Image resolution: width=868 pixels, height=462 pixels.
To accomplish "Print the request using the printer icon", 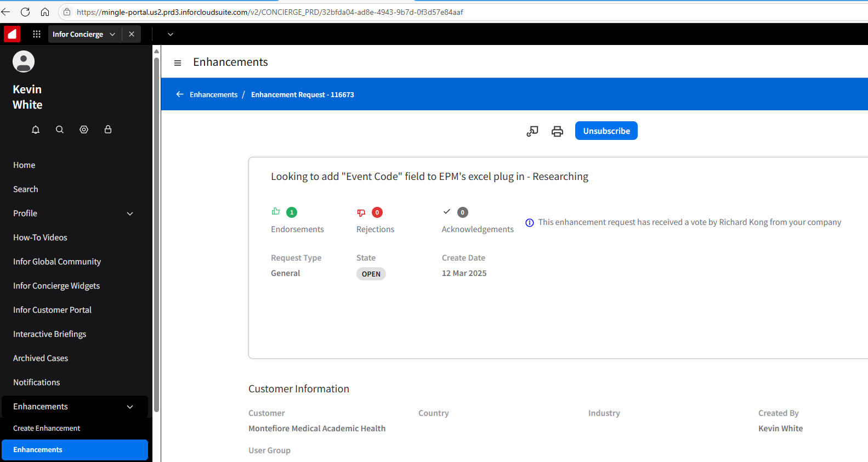I will (x=557, y=131).
